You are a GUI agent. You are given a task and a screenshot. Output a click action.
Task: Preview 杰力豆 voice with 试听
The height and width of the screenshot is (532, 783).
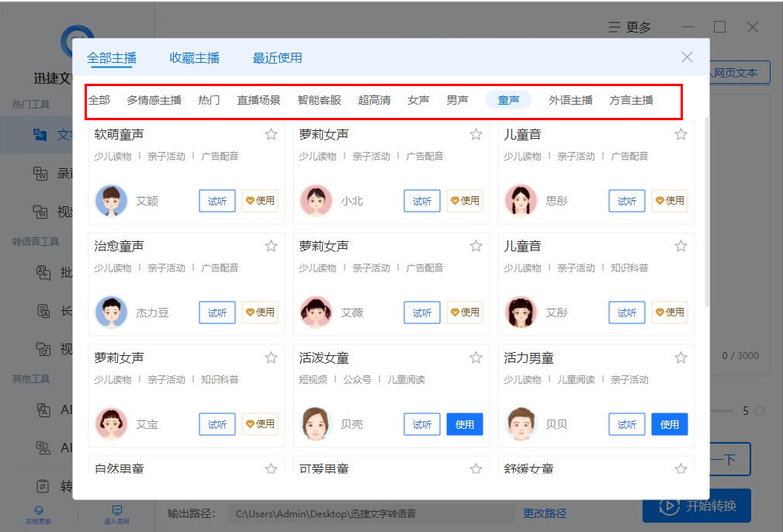coord(217,313)
